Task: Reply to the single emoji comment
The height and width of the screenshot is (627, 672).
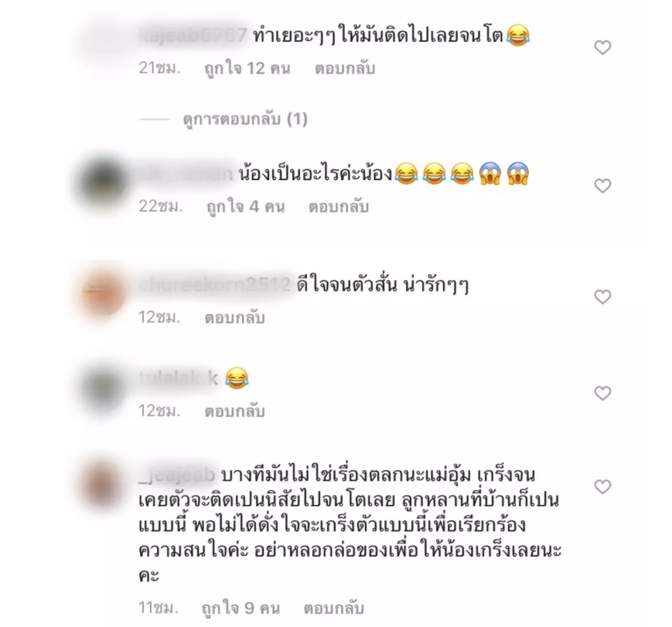Action: pyautogui.click(x=234, y=411)
